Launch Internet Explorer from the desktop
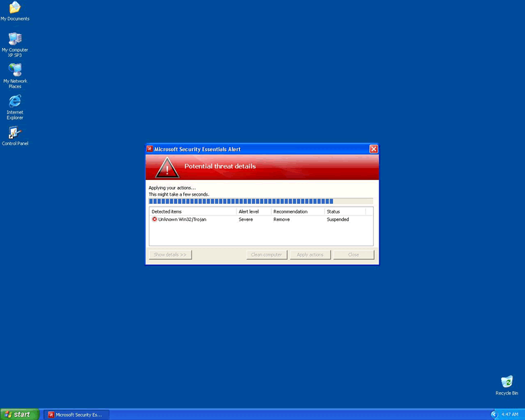This screenshot has height=420, width=525. 14,101
